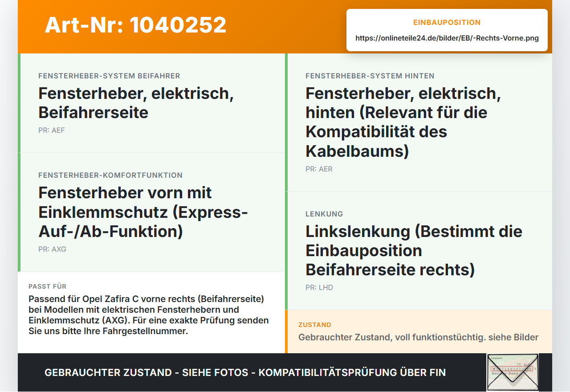The height and width of the screenshot is (392, 570).
Task: Click FENSTERHEBER-KOMFORTFUNKTION label
Action: pos(110,176)
